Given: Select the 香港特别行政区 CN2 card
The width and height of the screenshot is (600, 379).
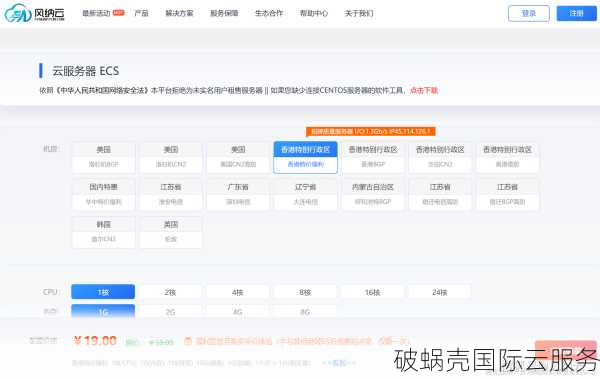Looking at the screenshot, I should pos(440,157).
